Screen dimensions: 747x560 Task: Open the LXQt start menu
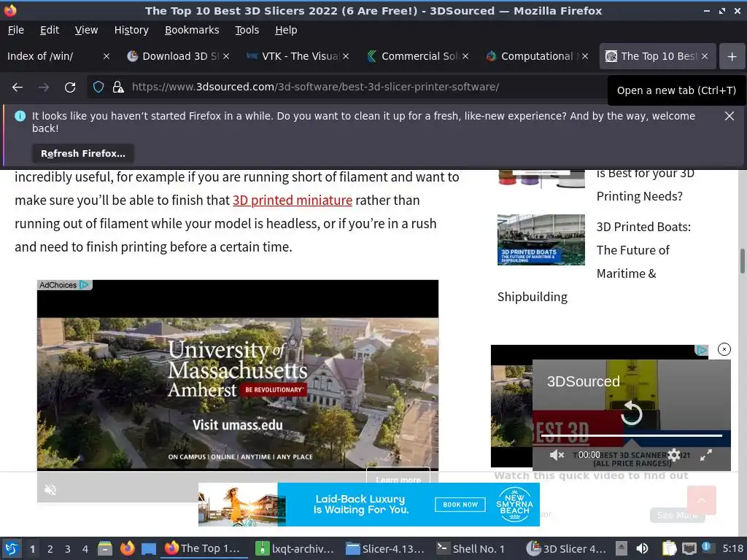pos(12,549)
